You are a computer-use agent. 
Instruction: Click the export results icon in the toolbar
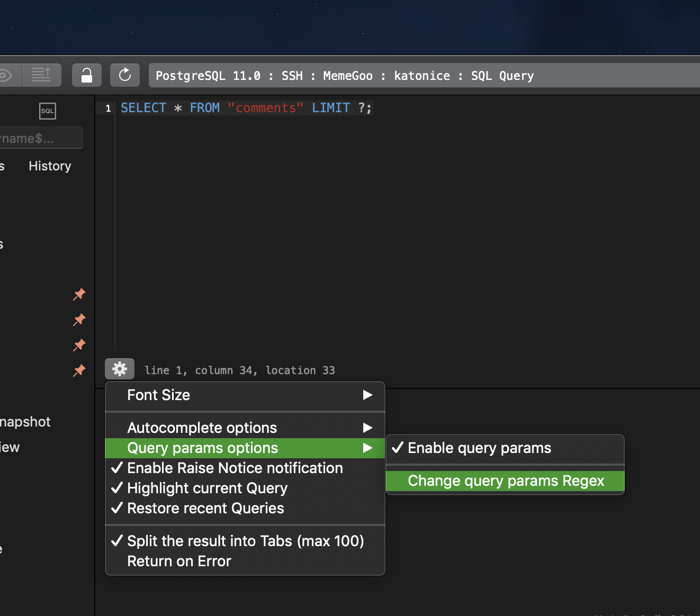pos(42,75)
